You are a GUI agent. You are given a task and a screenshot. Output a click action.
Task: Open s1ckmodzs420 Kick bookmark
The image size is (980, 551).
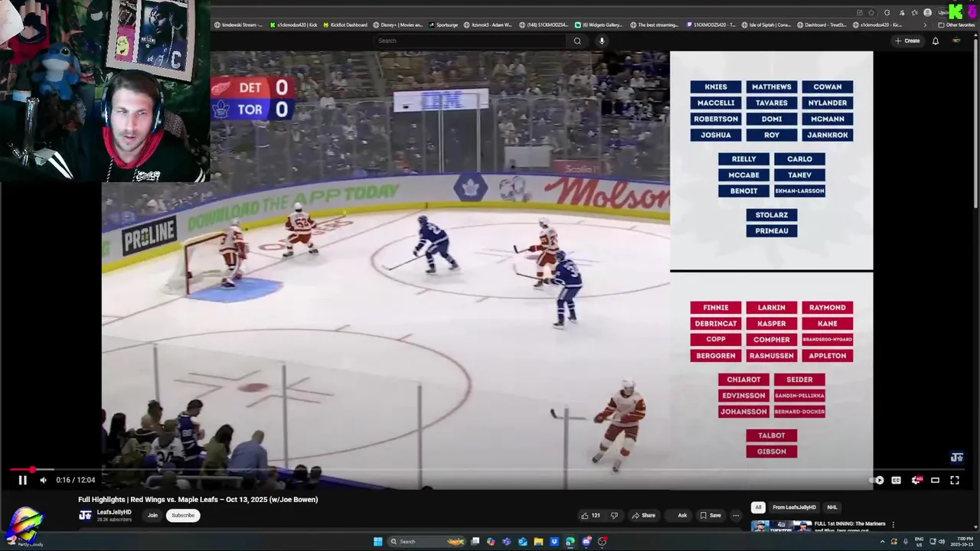tap(293, 24)
